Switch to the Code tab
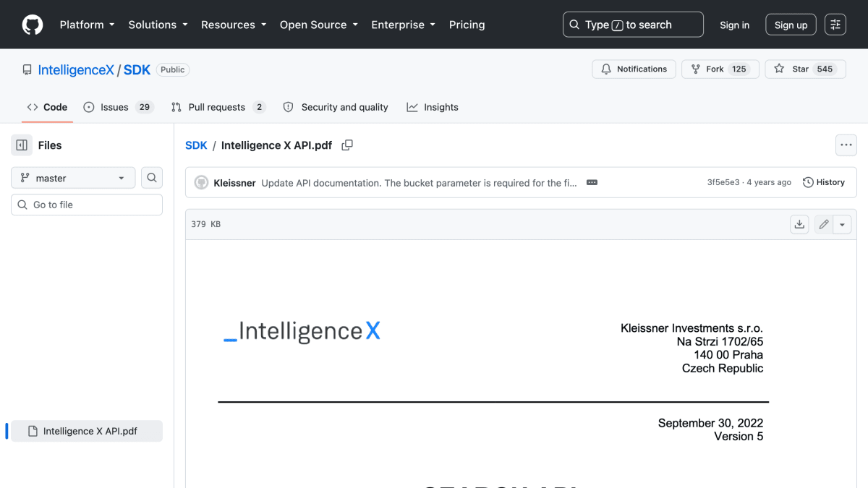The height and width of the screenshot is (488, 868). click(x=47, y=107)
